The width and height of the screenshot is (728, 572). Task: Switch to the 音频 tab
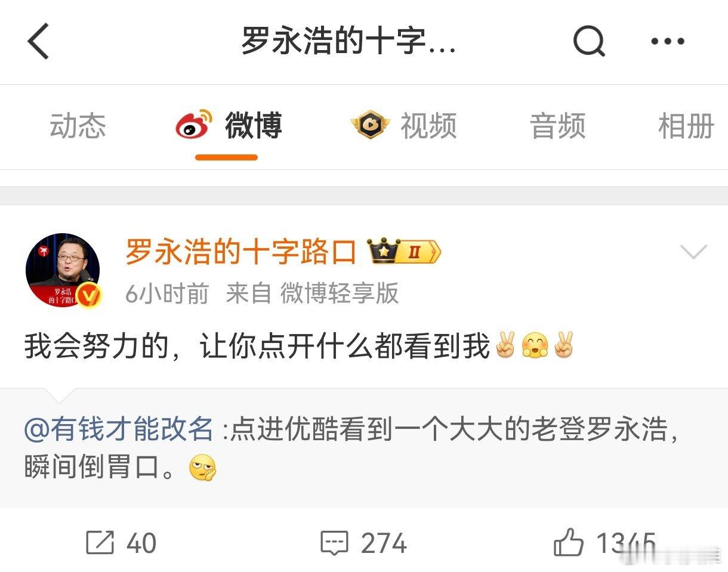(x=558, y=126)
